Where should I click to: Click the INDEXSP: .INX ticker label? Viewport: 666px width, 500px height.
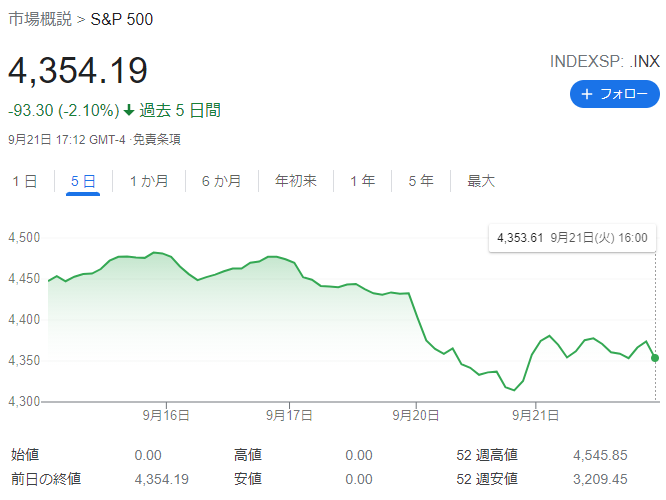pyautogui.click(x=604, y=61)
